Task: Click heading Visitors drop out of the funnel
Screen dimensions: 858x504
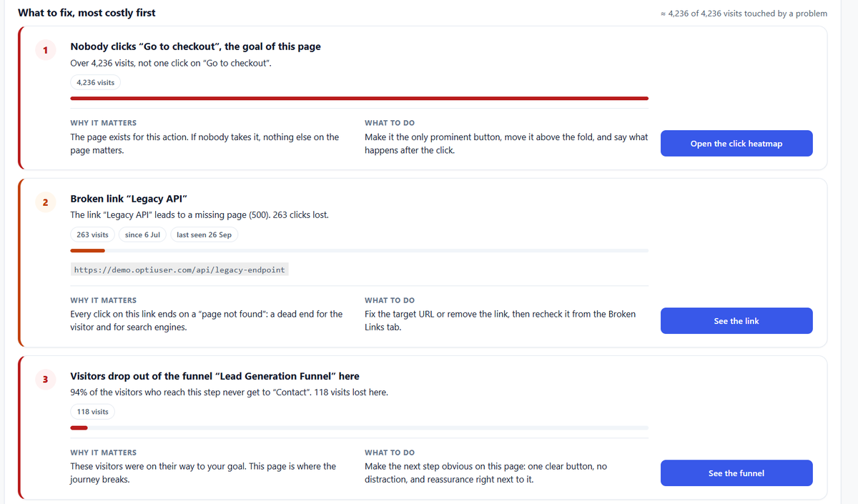Action: (214, 376)
